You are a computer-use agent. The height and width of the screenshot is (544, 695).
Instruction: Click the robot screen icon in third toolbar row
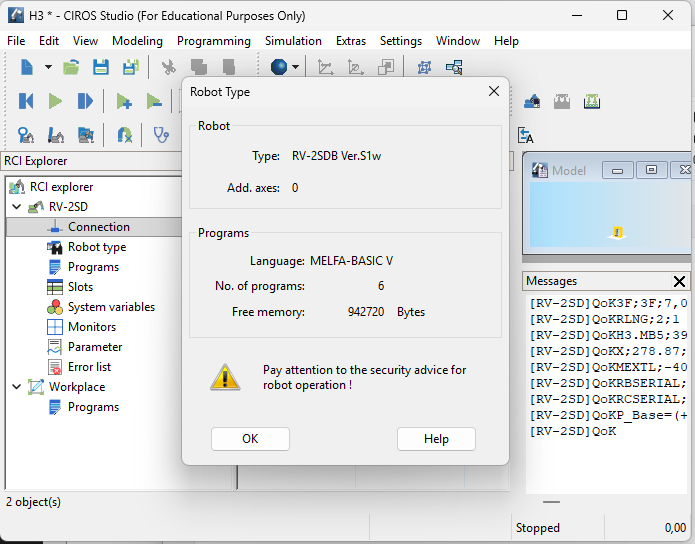tap(86, 135)
